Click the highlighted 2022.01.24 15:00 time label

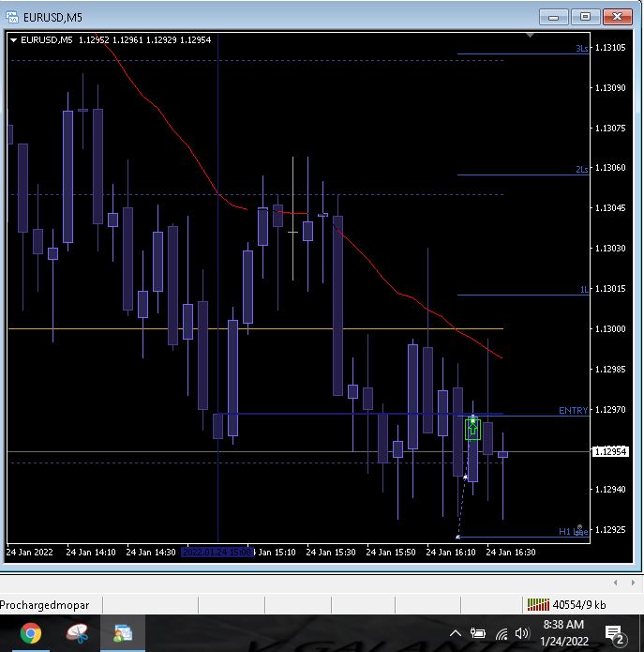click(217, 553)
